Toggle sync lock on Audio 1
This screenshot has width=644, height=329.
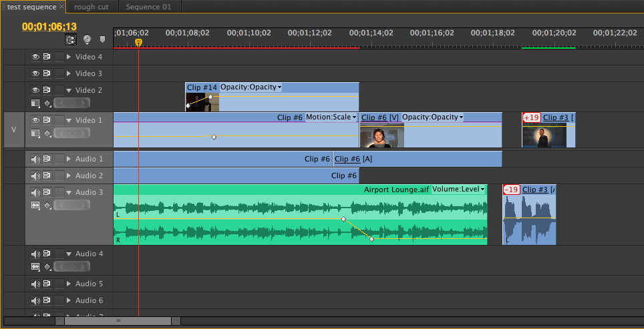point(46,159)
